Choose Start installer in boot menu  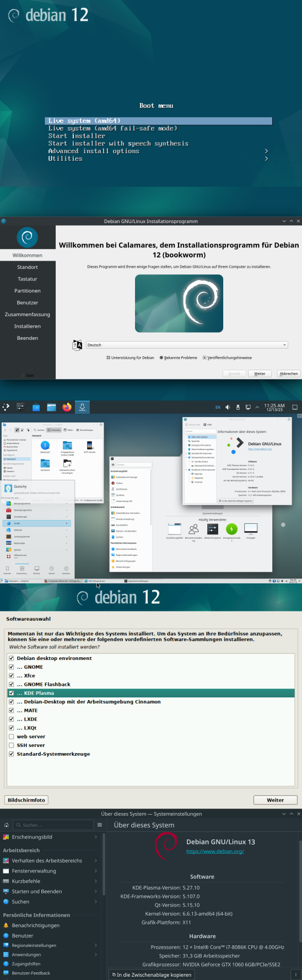pyautogui.click(x=159, y=136)
